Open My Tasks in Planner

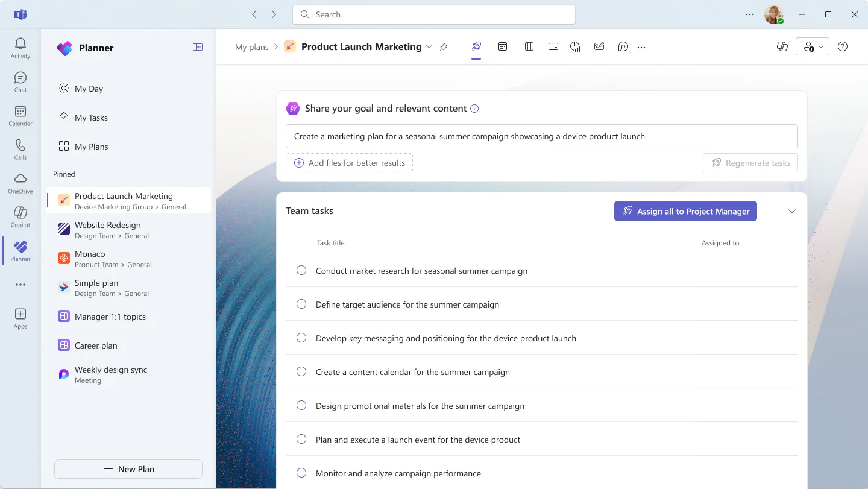pyautogui.click(x=91, y=118)
